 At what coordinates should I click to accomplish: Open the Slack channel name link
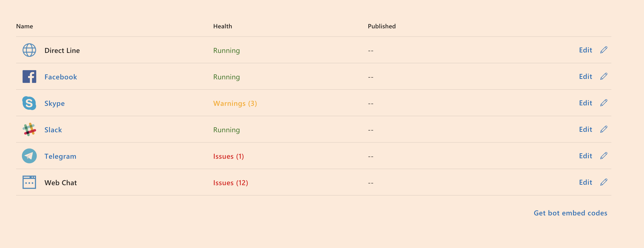click(53, 130)
